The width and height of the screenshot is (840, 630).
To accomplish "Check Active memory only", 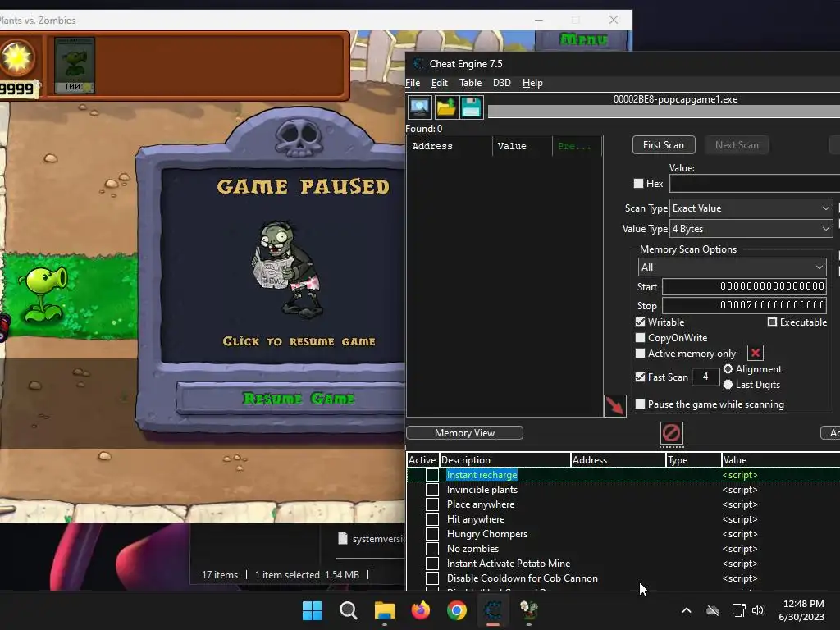I will click(640, 353).
